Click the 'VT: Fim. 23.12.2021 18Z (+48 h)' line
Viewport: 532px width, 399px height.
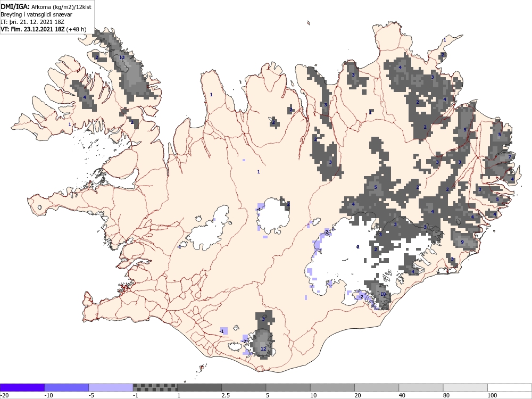click(44, 29)
